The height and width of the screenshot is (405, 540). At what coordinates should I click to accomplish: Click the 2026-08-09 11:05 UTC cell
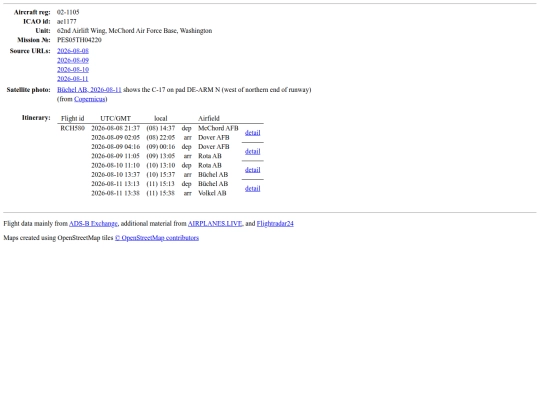click(x=115, y=156)
